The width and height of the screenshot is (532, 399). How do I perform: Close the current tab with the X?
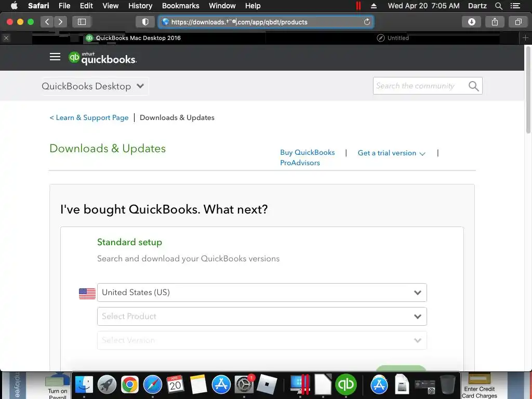pos(6,38)
